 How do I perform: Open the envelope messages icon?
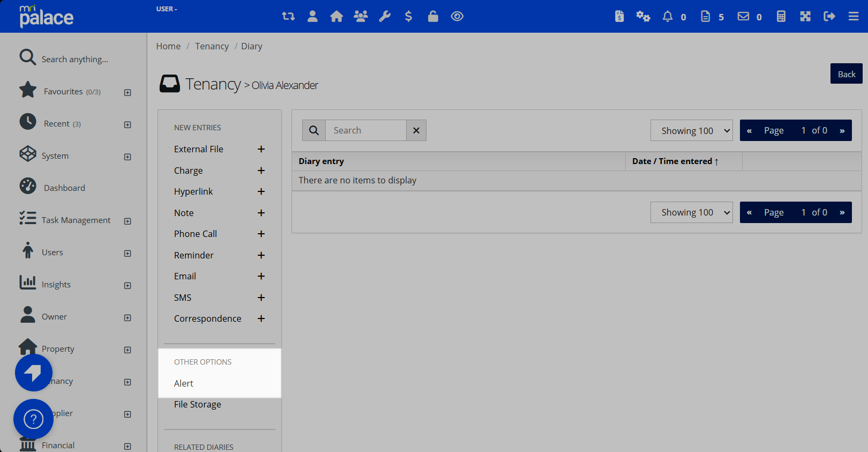(x=743, y=17)
